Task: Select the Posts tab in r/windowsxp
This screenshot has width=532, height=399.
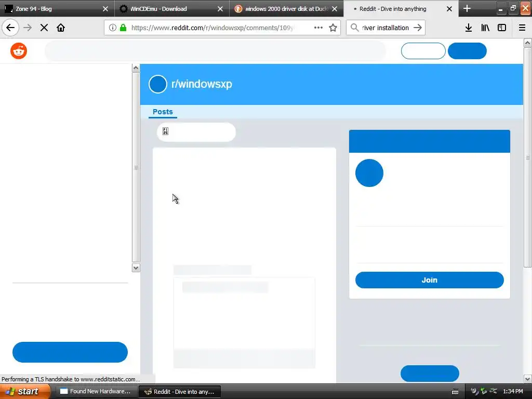Action: tap(163, 112)
